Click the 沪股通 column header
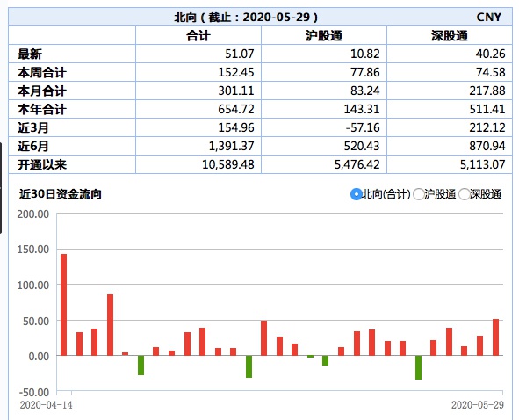This screenshot has width=519, height=420. pos(324,35)
